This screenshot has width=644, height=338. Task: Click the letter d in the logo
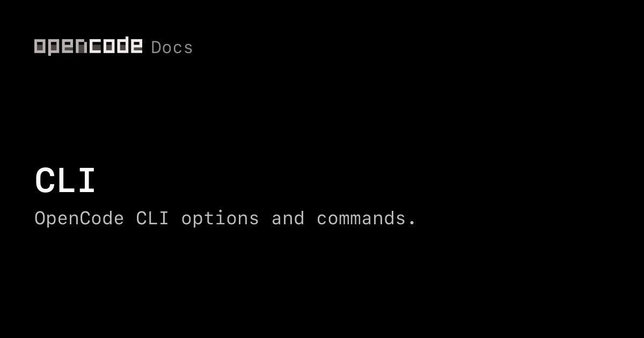[123, 45]
